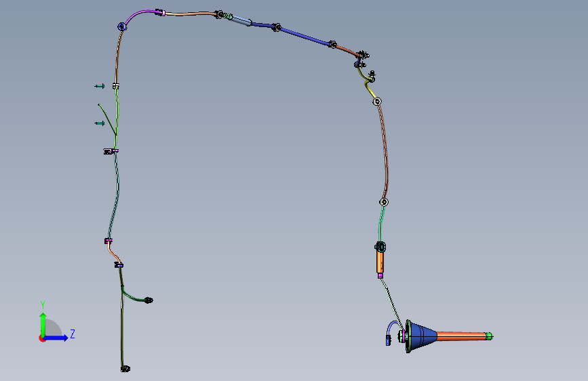Click the green Y axis arrow on the triad
The height and width of the screenshot is (381, 588).
43,323
